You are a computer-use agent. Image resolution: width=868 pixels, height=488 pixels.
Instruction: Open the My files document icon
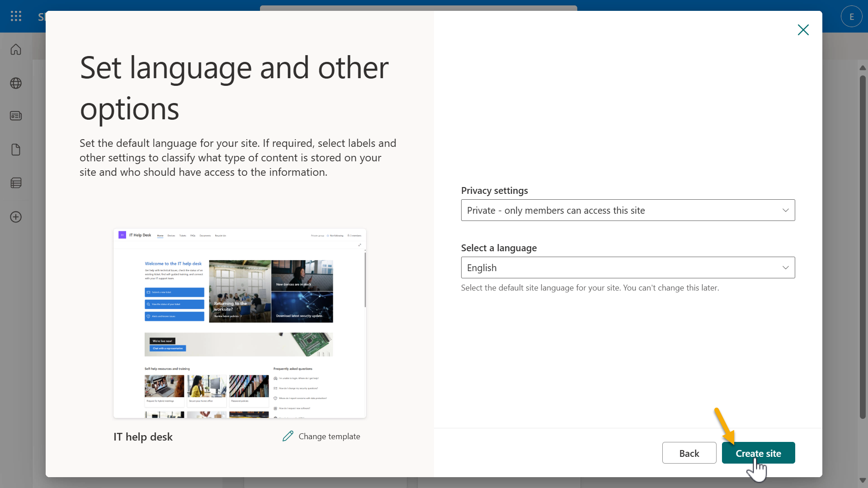(15, 150)
